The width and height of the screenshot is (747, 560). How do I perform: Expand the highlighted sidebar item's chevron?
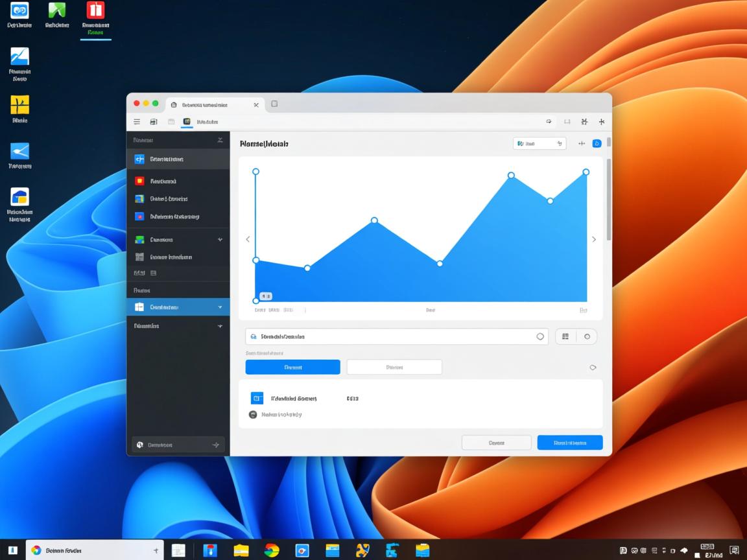[220, 307]
